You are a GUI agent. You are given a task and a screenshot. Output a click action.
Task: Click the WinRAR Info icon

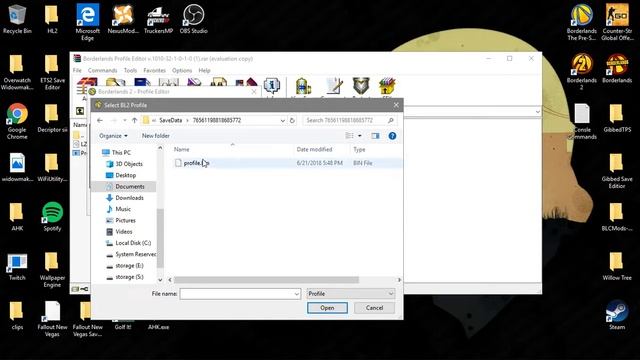click(x=272, y=87)
